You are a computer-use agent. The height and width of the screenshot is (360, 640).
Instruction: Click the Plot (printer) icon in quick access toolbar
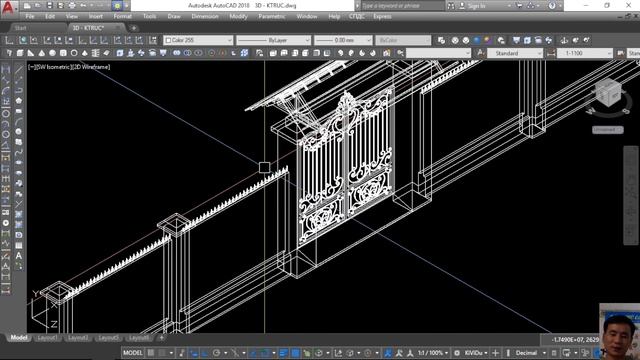tap(72, 6)
